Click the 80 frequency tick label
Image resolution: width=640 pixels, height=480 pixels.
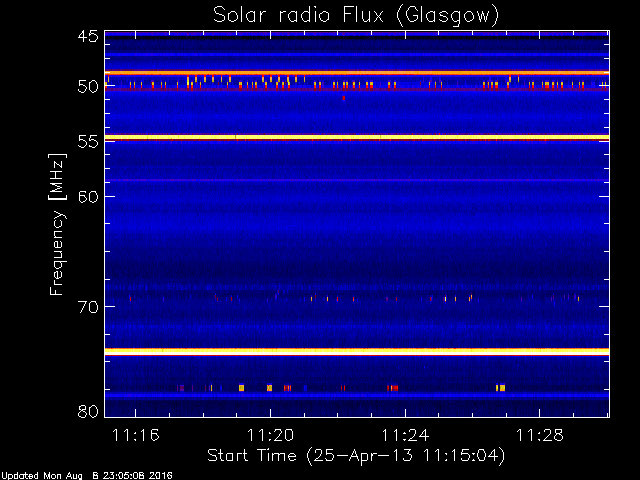point(88,411)
